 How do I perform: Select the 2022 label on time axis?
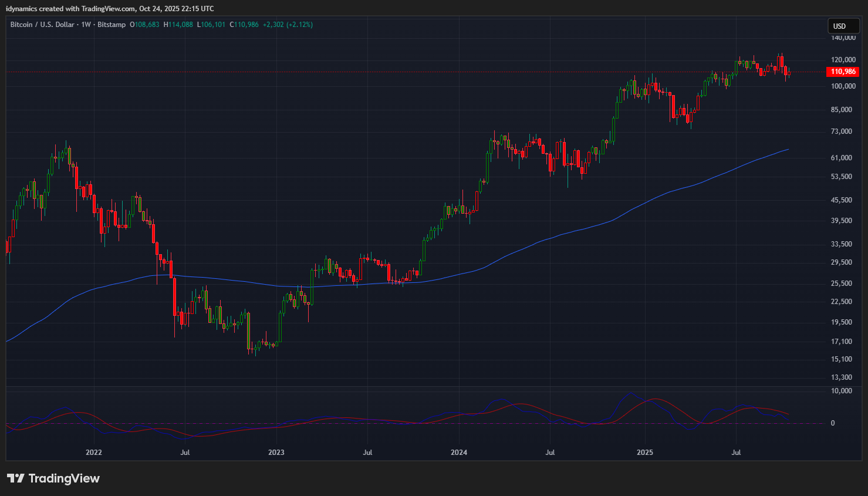tap(94, 453)
